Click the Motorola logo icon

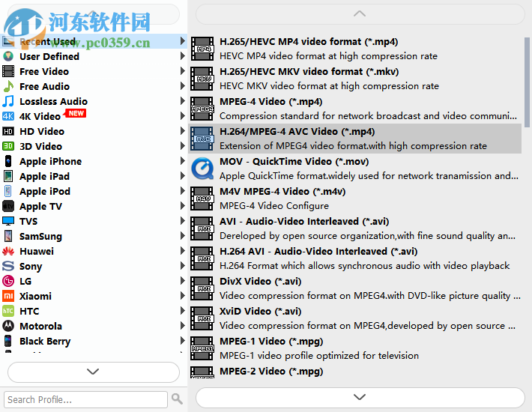[x=8, y=326]
